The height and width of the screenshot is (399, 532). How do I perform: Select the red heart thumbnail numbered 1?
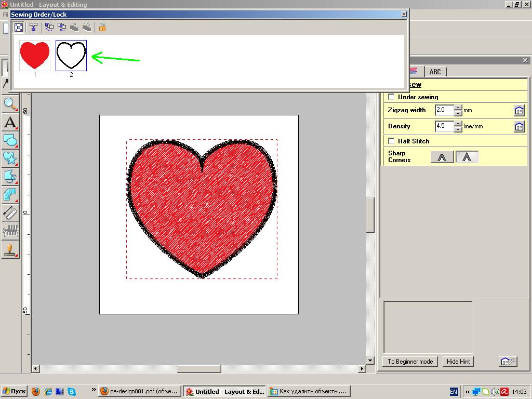(x=35, y=55)
